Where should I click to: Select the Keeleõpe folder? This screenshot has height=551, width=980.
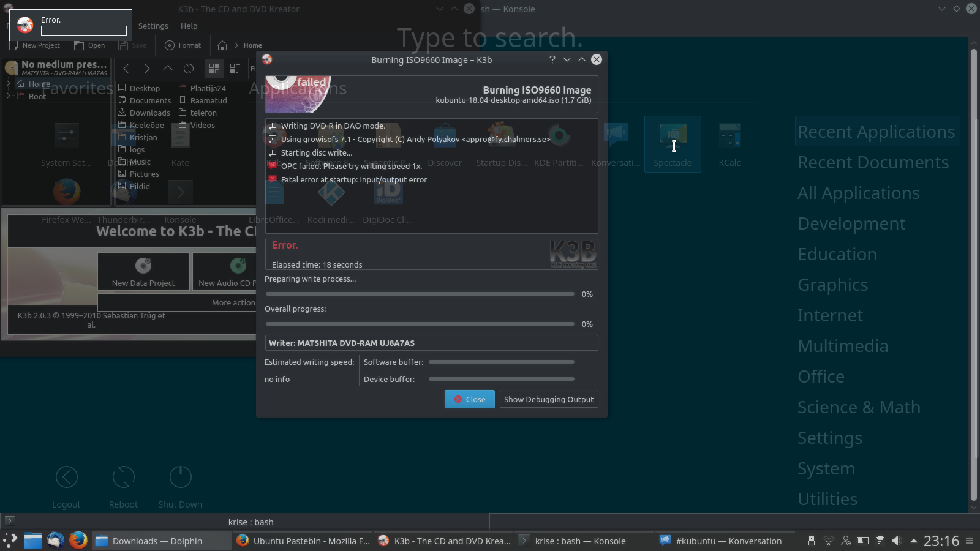tap(141, 125)
